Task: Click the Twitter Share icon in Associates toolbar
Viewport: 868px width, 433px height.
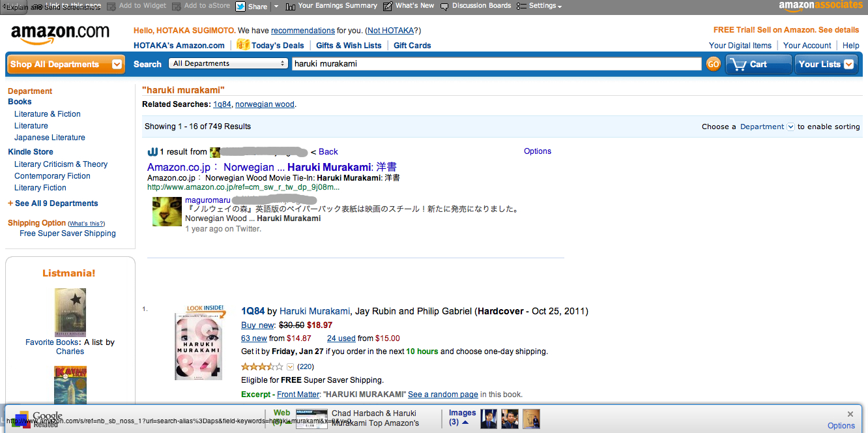Action: coord(240,7)
